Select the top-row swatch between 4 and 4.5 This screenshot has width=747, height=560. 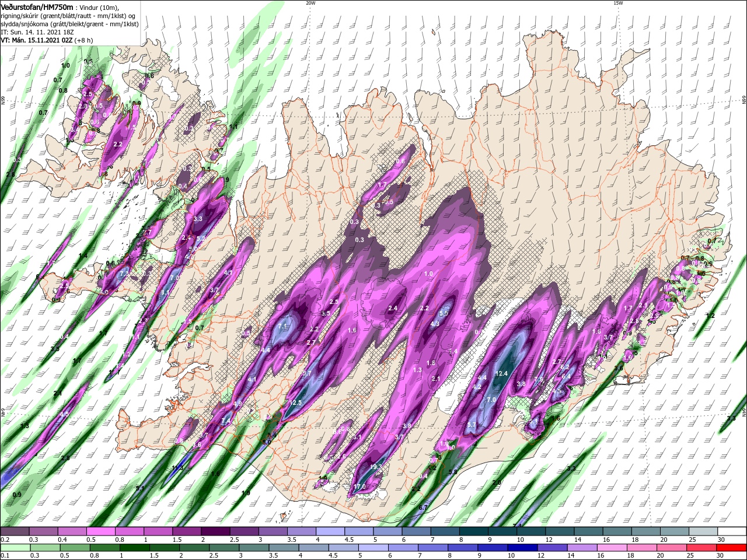point(330,531)
